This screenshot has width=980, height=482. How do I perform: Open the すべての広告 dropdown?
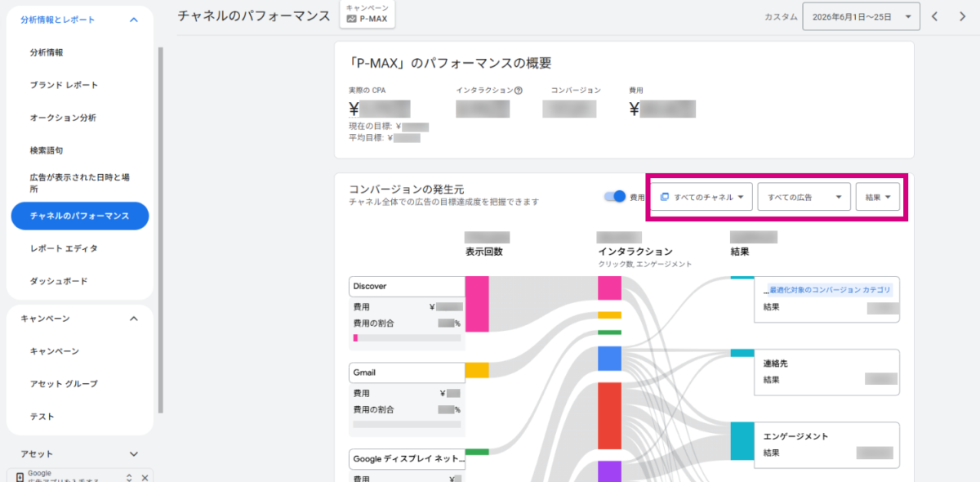coord(804,197)
